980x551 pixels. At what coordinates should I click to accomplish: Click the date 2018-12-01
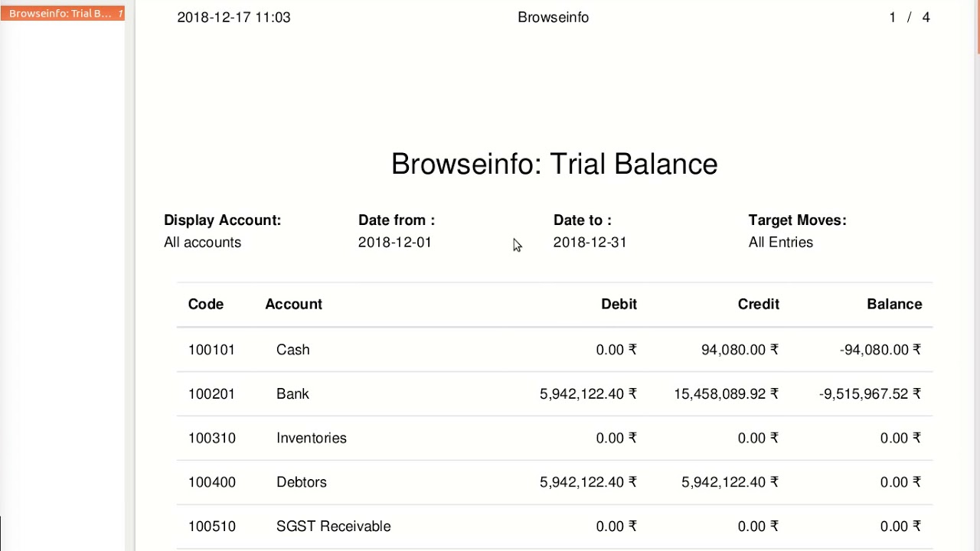click(x=395, y=242)
